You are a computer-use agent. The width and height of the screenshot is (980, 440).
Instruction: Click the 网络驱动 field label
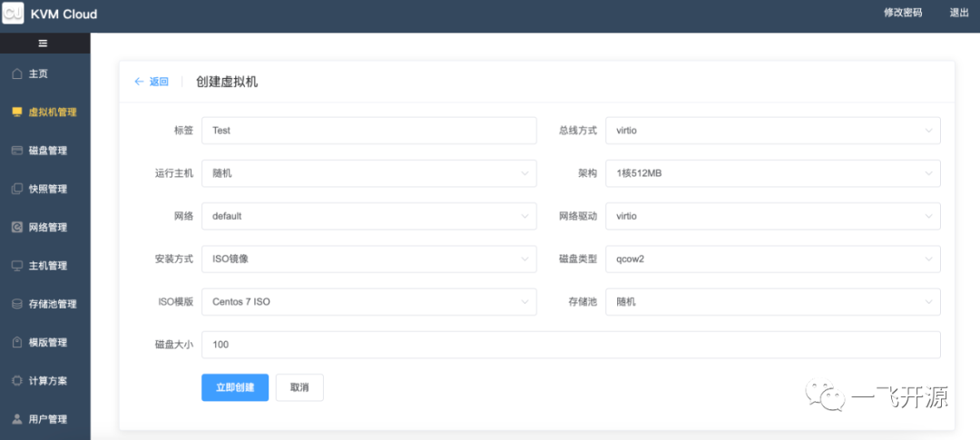[578, 216]
